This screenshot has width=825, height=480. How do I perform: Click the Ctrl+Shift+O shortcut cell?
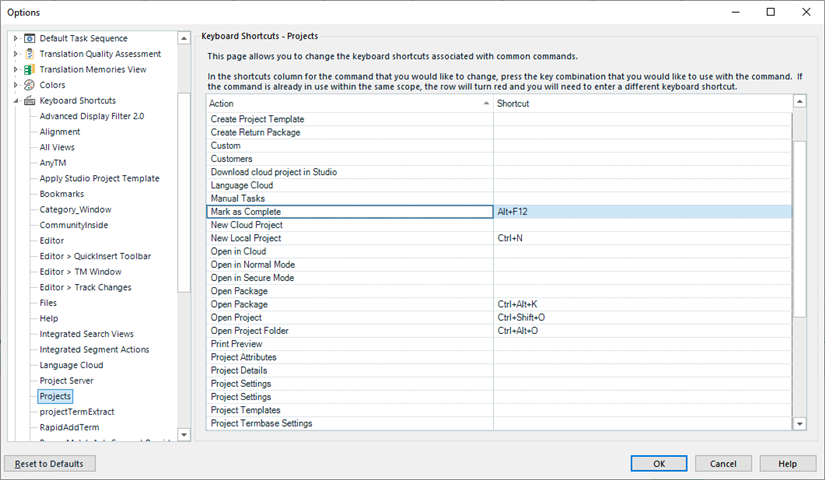click(642, 317)
